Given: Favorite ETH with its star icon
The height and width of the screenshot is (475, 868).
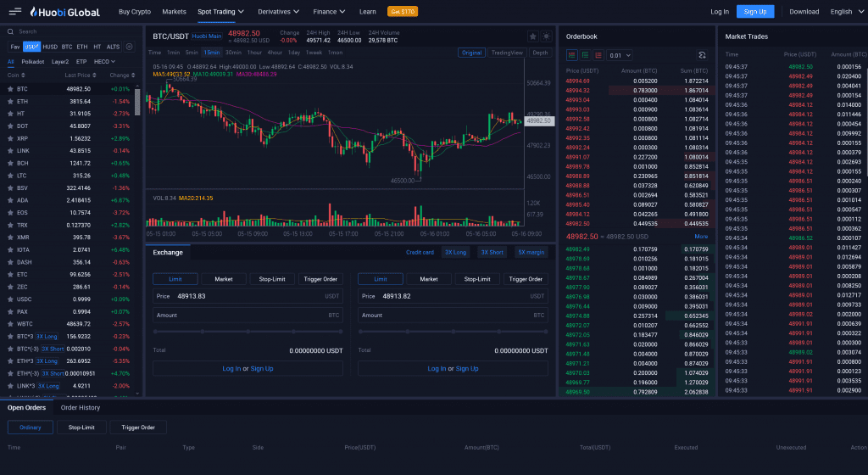Looking at the screenshot, I should [10, 101].
